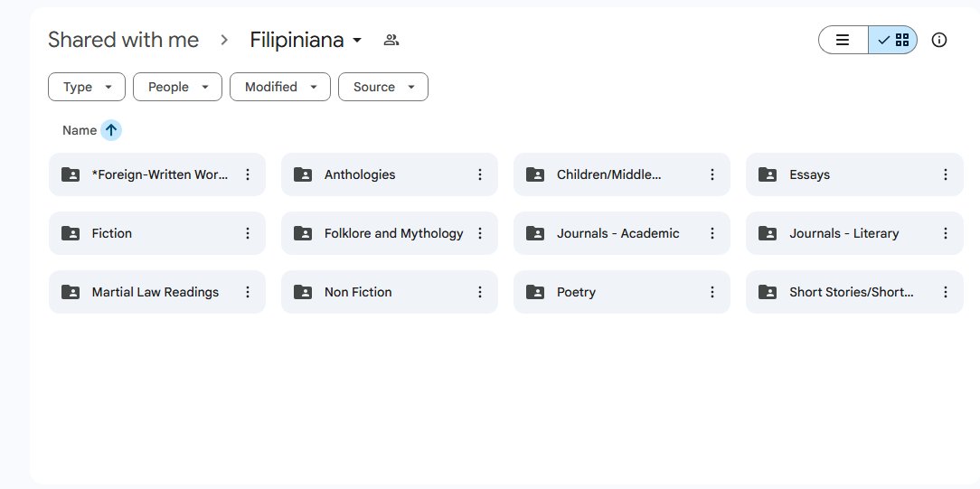Select the *Foreign-Written Wor... folder icon
Screen dimensions: 980x489
click(x=71, y=174)
